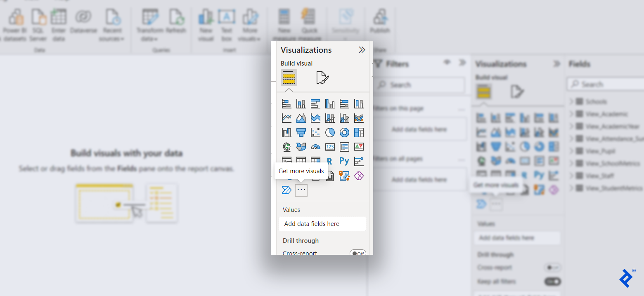Select the Build visual tab
Screen dimensions: 644x296
point(289,78)
